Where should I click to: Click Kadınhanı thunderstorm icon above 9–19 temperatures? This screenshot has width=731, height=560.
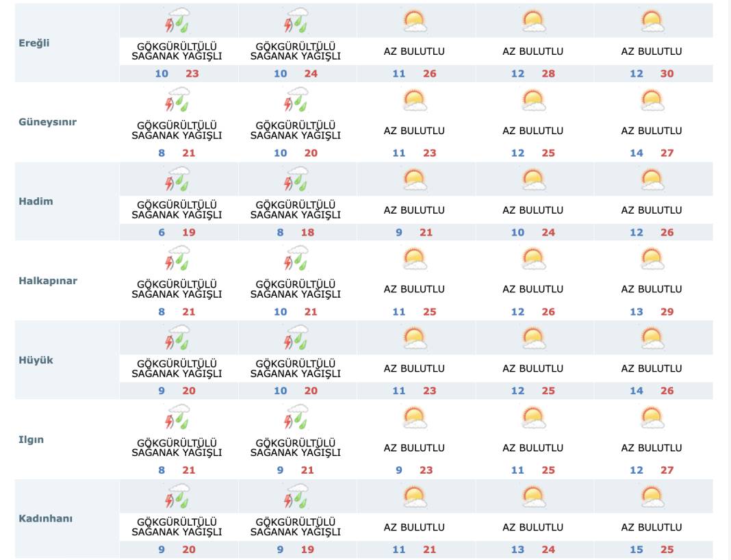296,497
